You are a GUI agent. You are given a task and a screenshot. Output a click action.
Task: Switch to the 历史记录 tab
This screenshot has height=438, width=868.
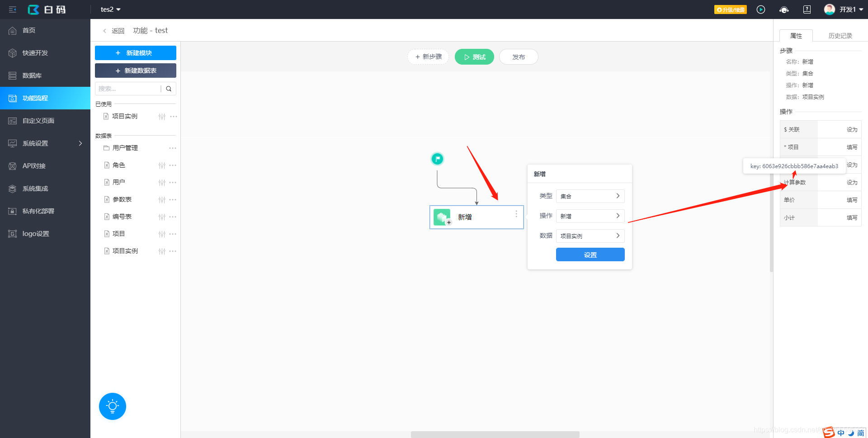coord(840,36)
